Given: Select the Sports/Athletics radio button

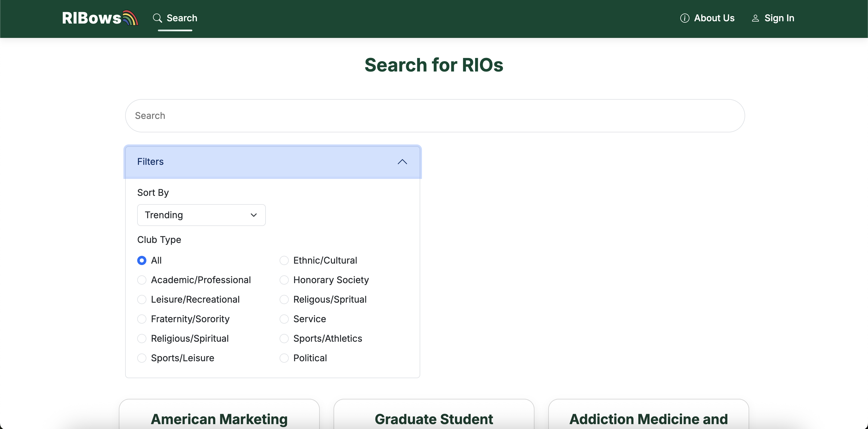Looking at the screenshot, I should point(284,339).
